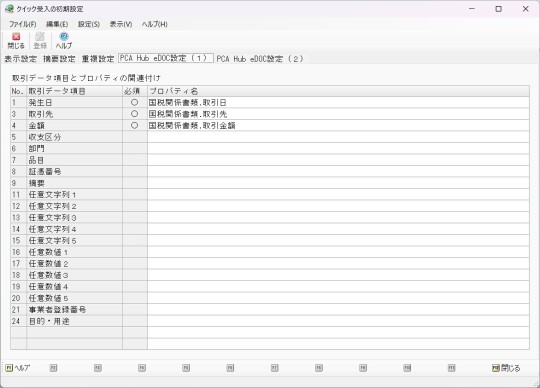The width and height of the screenshot is (540, 388).
Task: Switch to the 表示設定 tab
Action: click(20, 59)
